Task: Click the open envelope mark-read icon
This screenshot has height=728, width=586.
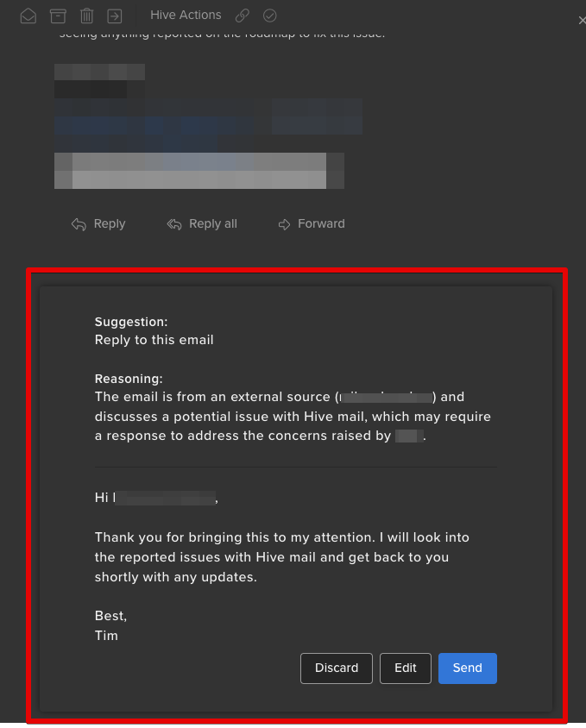Action: click(x=28, y=16)
